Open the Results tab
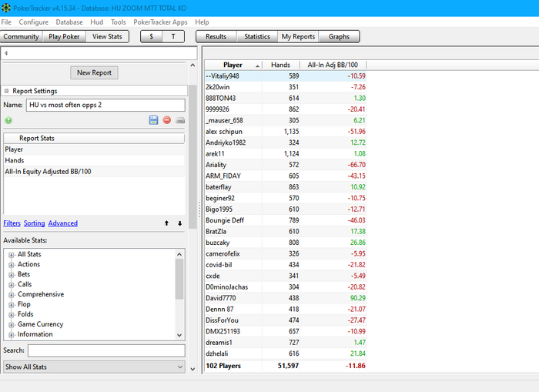 (216, 36)
